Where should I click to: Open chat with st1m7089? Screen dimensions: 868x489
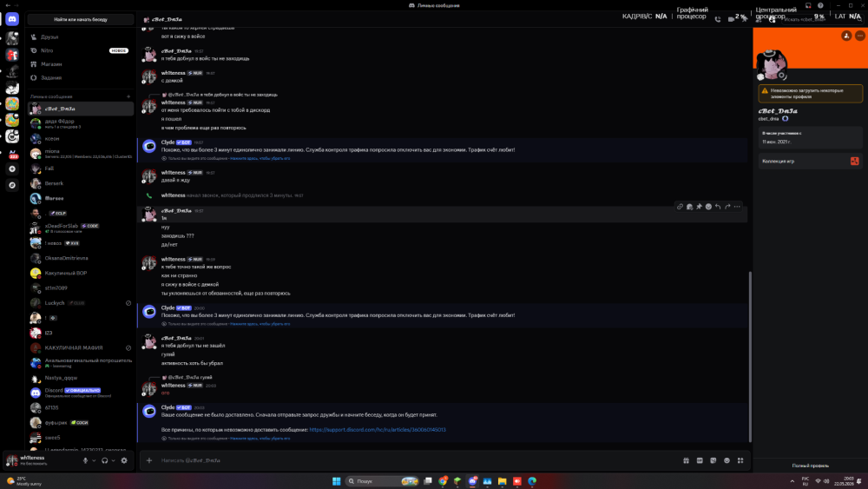[x=80, y=288]
